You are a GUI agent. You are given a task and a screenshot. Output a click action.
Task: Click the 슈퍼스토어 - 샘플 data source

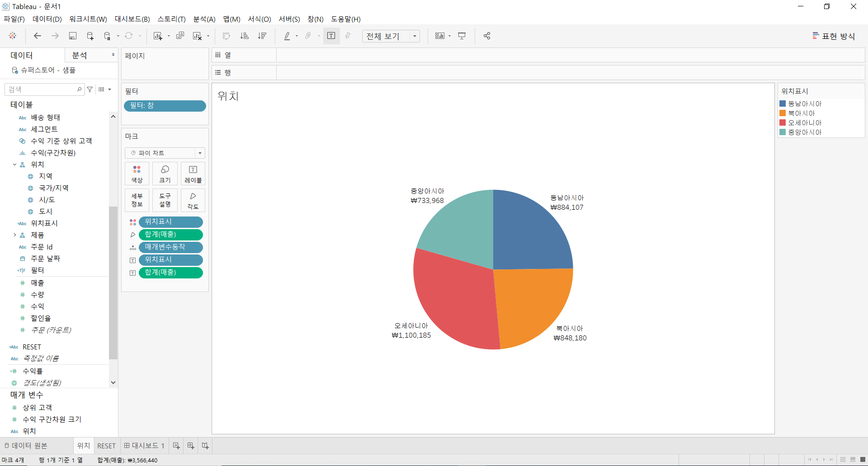[x=44, y=70]
